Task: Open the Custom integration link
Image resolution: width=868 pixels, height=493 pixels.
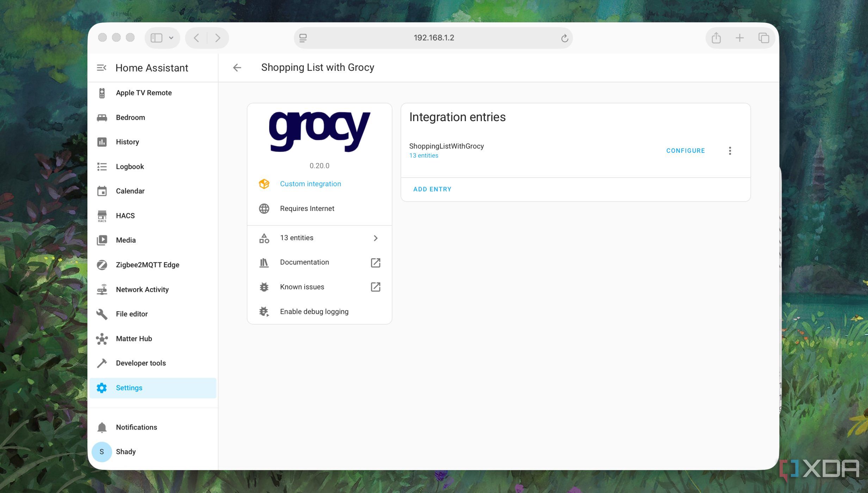Action: click(x=310, y=184)
